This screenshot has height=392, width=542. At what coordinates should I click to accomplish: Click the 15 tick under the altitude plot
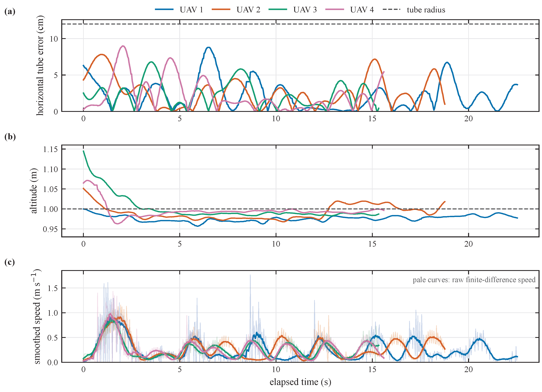tap(372, 244)
